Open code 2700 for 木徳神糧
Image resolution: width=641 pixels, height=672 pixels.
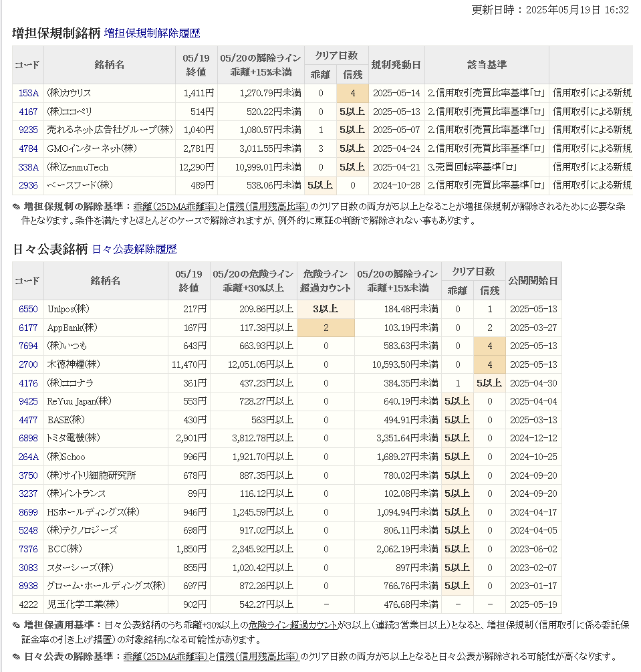28,364
